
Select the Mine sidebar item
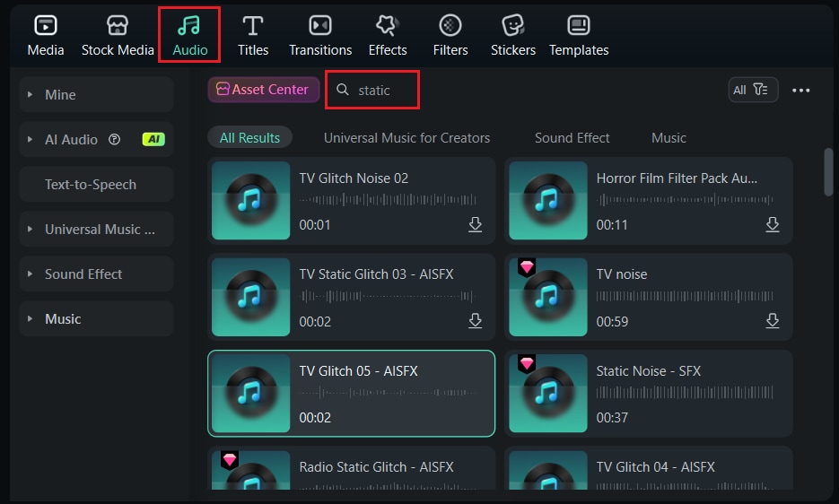click(96, 95)
